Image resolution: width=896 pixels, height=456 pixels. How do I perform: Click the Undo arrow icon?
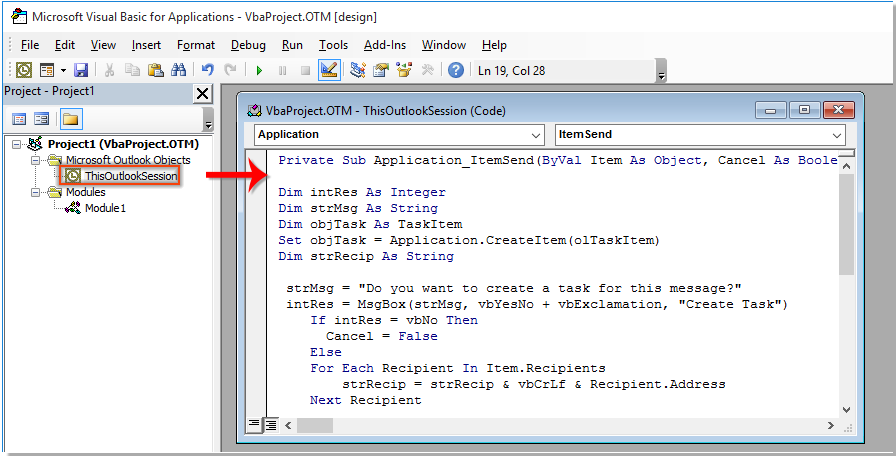pyautogui.click(x=208, y=70)
